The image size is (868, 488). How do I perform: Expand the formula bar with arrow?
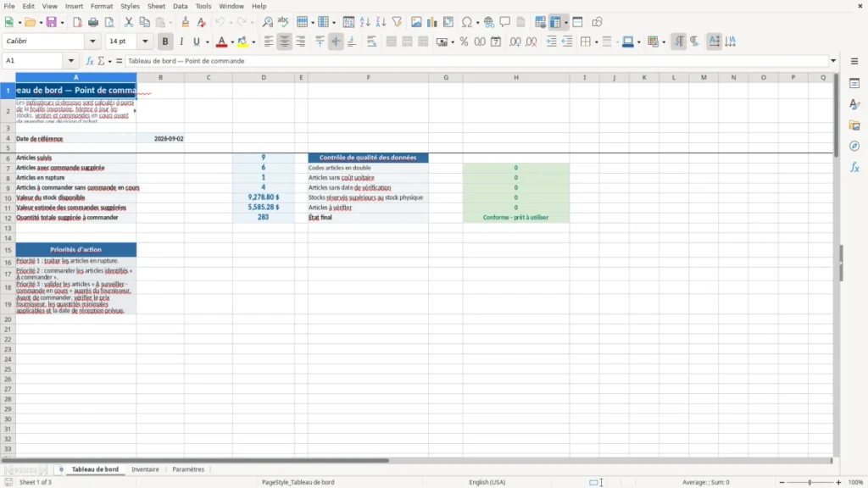click(x=833, y=61)
